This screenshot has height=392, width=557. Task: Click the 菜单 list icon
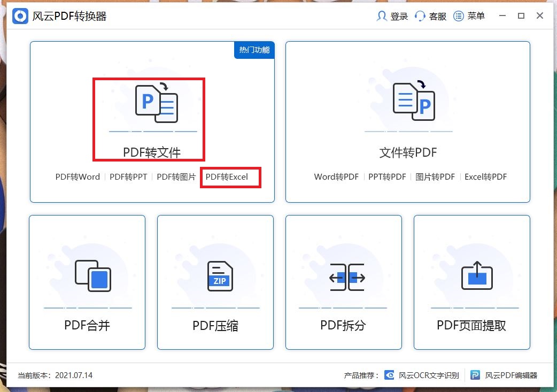click(459, 16)
